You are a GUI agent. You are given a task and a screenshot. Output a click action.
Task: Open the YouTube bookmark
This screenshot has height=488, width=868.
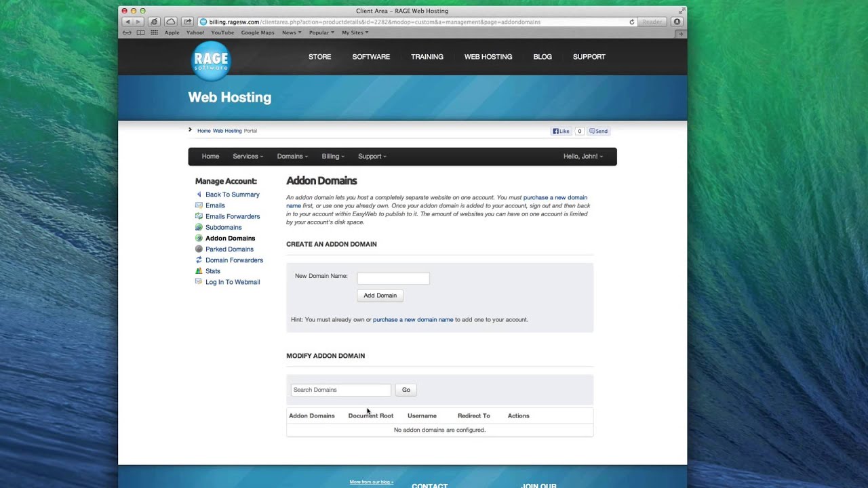(222, 33)
